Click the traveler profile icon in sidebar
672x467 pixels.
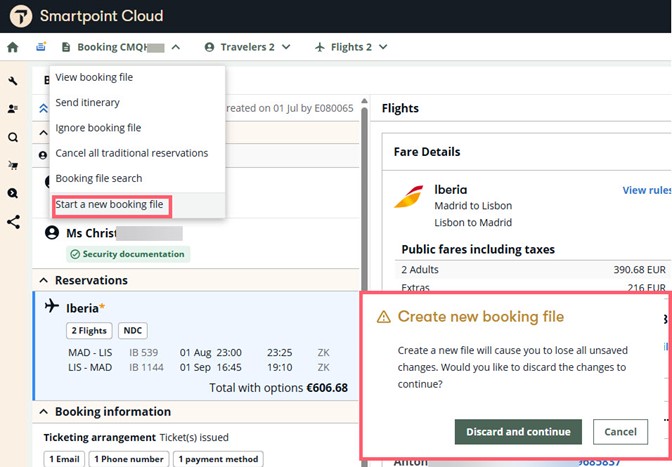pyautogui.click(x=13, y=110)
